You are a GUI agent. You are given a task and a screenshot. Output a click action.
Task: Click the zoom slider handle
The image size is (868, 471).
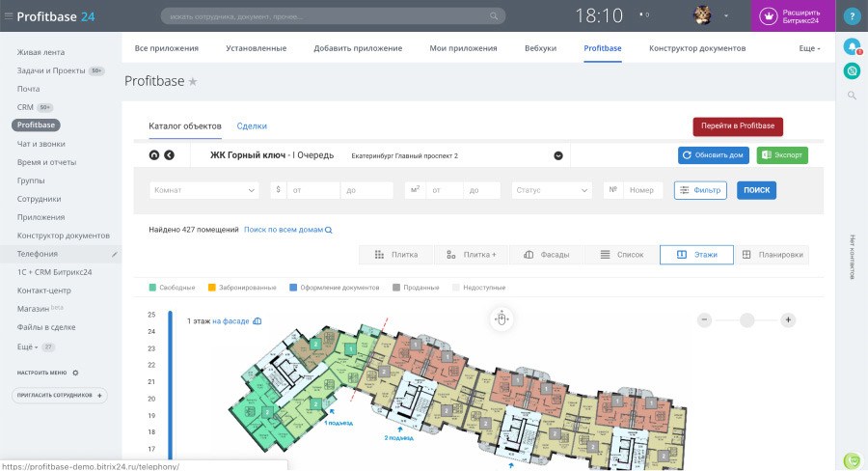click(x=746, y=319)
